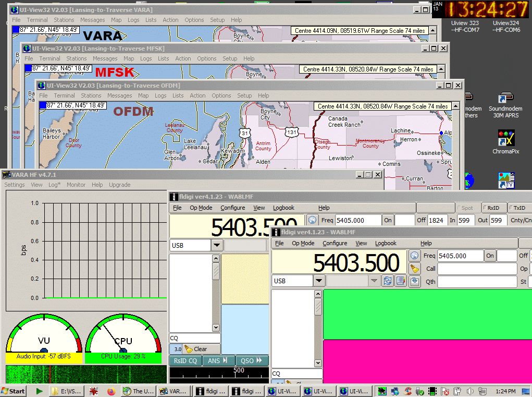Screen dimensions: 532x397
Task: Click the Clear button with broom in back fldigi
Action: click(201, 349)
